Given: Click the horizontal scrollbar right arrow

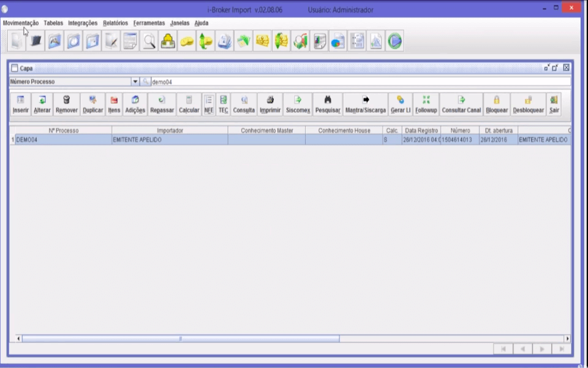Looking at the screenshot, I should point(567,339).
